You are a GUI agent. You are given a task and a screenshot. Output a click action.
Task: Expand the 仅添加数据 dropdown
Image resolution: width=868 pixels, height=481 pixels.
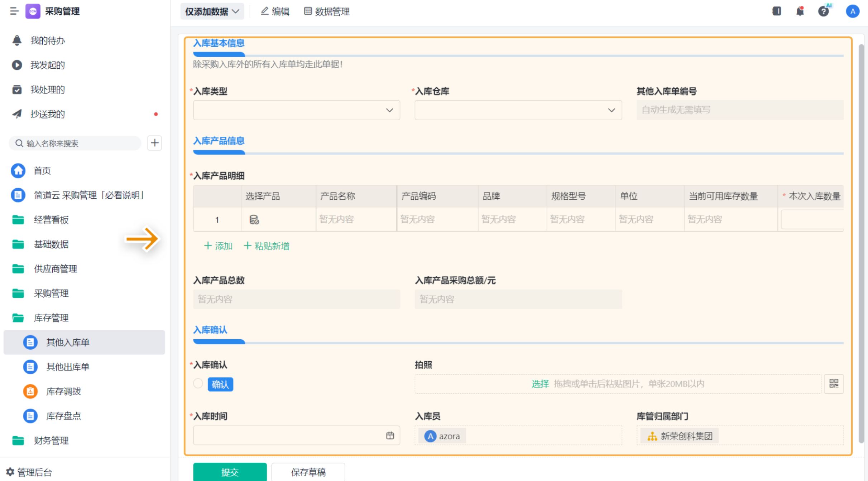(212, 11)
